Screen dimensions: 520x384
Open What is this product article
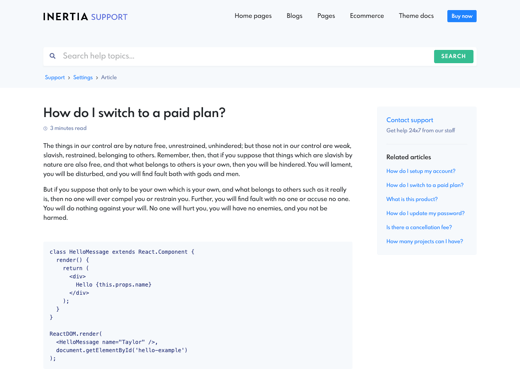tap(412, 199)
